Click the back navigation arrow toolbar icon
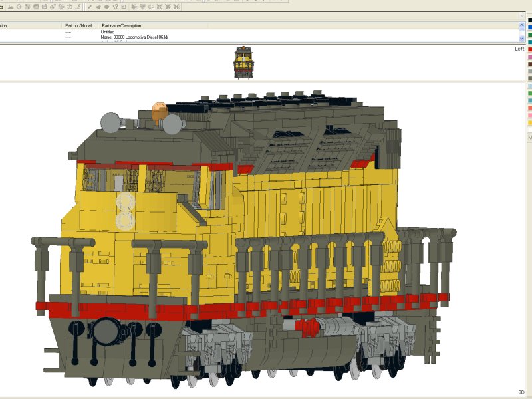 coord(97,7)
